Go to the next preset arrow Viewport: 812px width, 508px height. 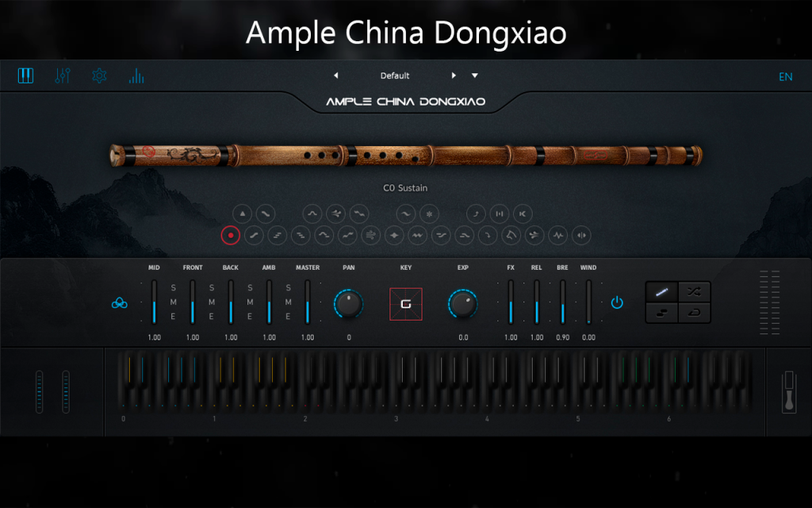(454, 75)
